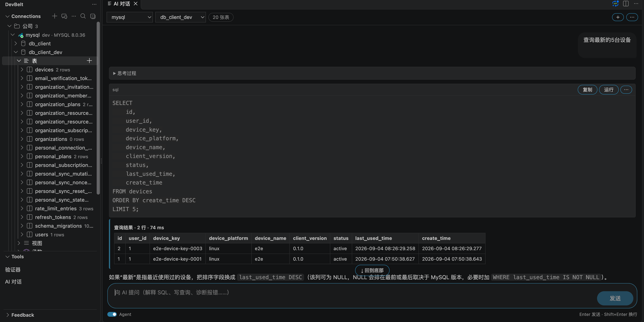This screenshot has height=322, width=644.
Task: Click the e2e-device-key-0003 cell
Action: coord(178,249)
